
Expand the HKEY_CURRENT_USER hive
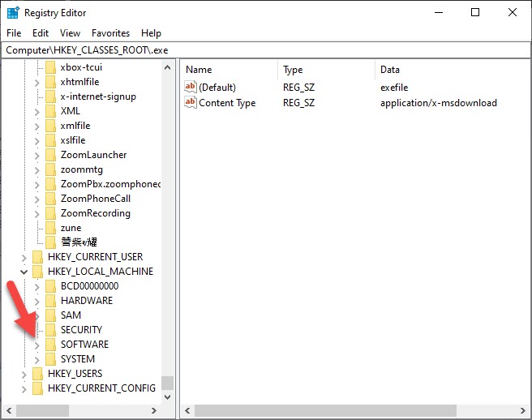point(24,257)
